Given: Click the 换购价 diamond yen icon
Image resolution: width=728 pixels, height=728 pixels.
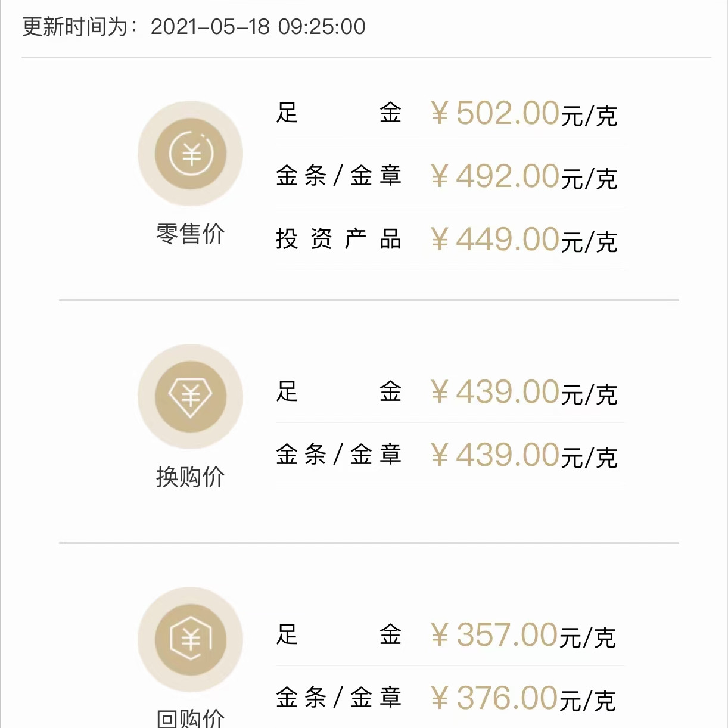Looking at the screenshot, I should click(190, 396).
